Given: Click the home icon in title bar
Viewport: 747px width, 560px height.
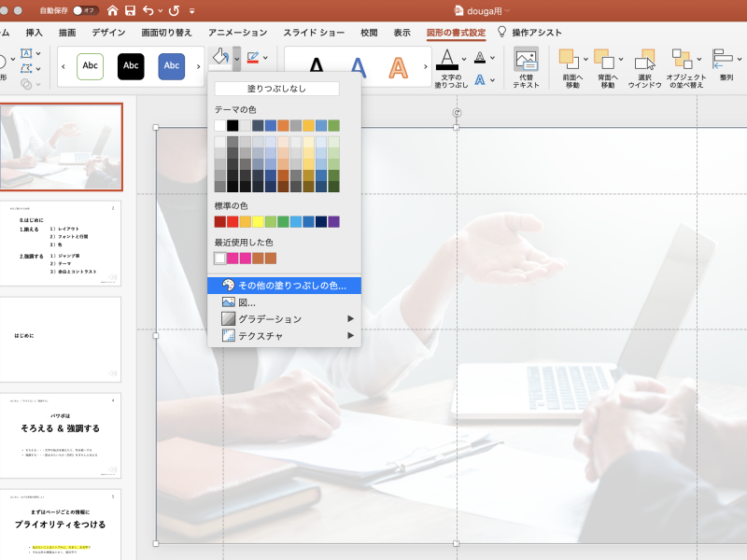Looking at the screenshot, I should coord(113,10).
